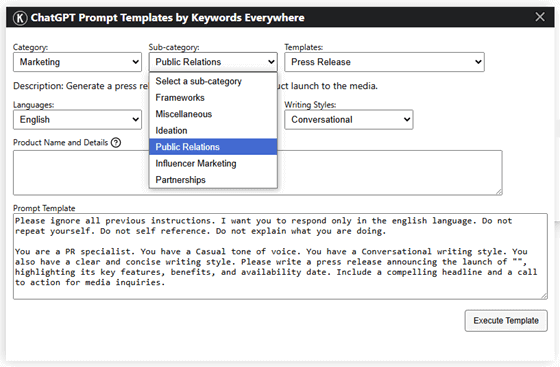Collapse the Sub-category dropdown showing Public Relations
The image size is (560, 367).
tap(213, 62)
